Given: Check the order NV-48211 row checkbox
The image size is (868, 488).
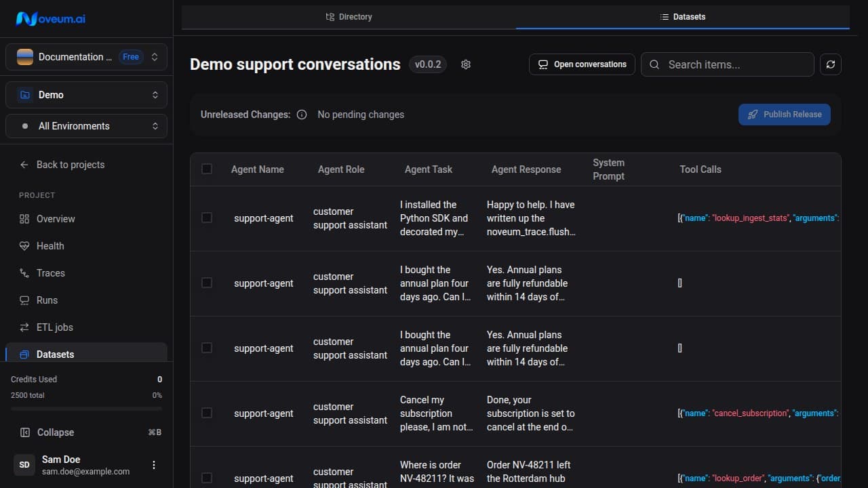Looking at the screenshot, I should pyautogui.click(x=207, y=478).
